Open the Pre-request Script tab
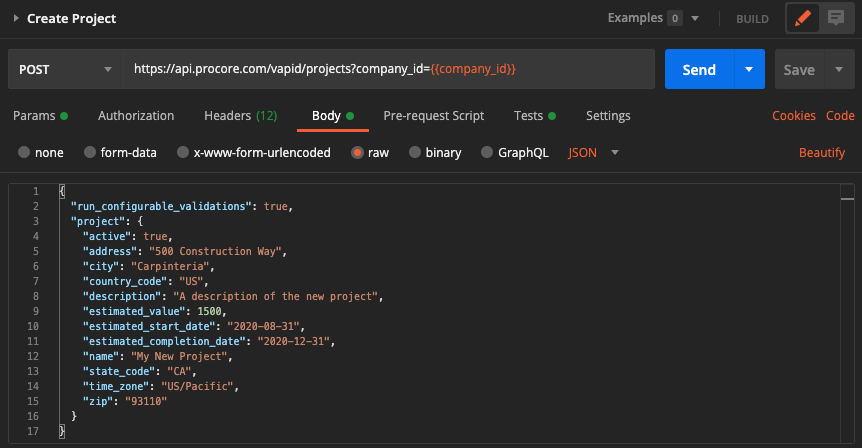This screenshot has height=448, width=862. [x=434, y=115]
